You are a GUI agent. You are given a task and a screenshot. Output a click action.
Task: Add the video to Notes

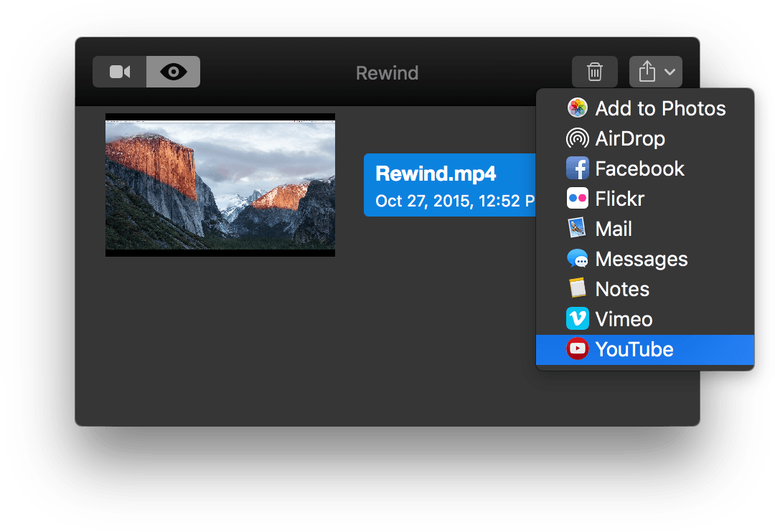[x=645, y=289]
